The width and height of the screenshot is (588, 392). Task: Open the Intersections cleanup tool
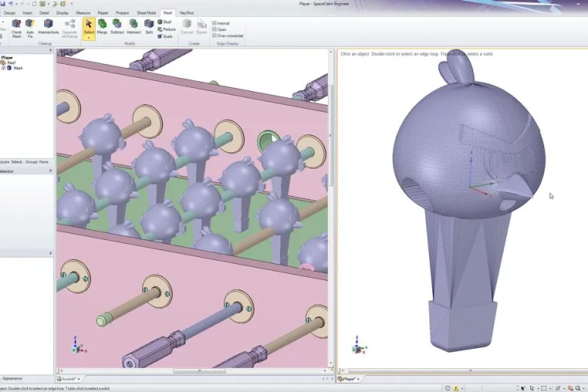pyautogui.click(x=49, y=27)
